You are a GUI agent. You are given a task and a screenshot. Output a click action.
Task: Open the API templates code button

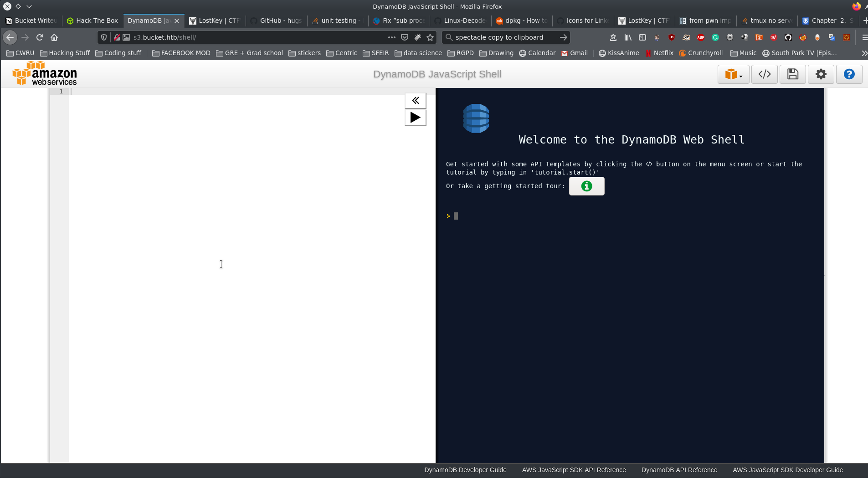(764, 74)
